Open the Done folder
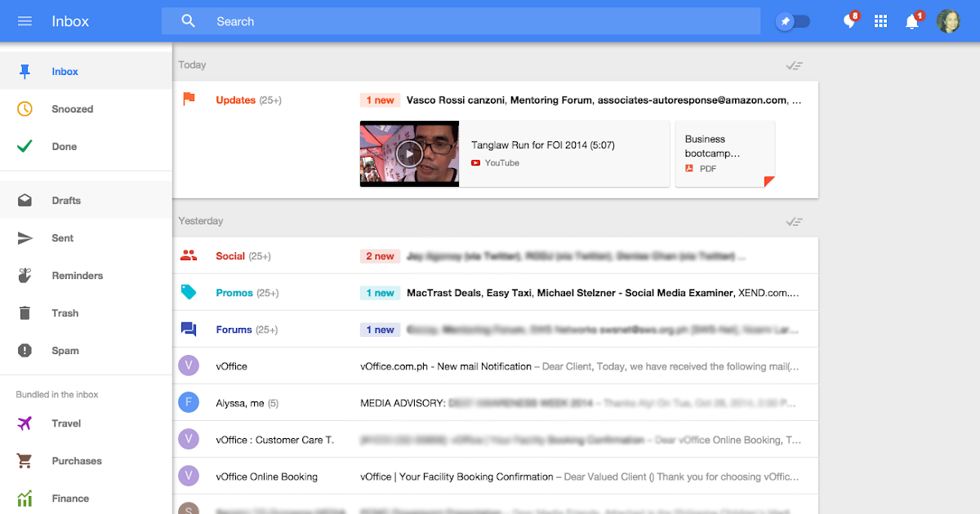 pos(86,147)
